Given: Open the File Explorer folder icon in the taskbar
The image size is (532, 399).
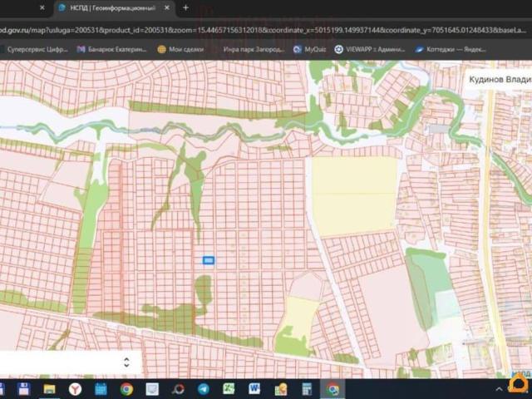Looking at the screenshot, I should click(x=49, y=389).
